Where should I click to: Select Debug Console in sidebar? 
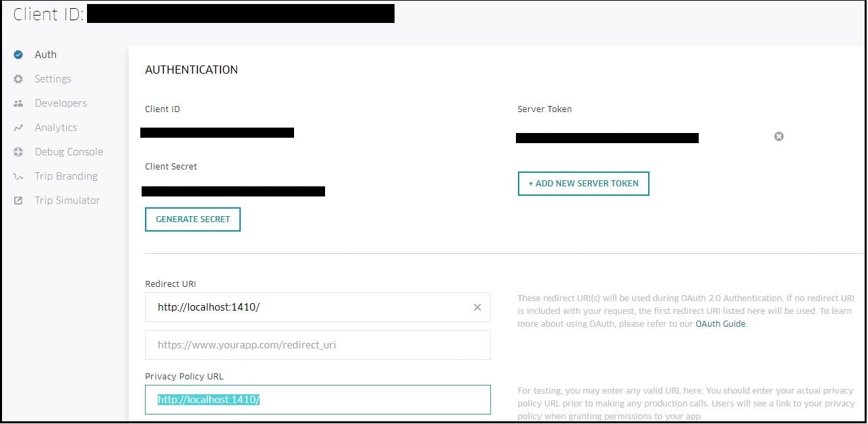[x=69, y=152]
